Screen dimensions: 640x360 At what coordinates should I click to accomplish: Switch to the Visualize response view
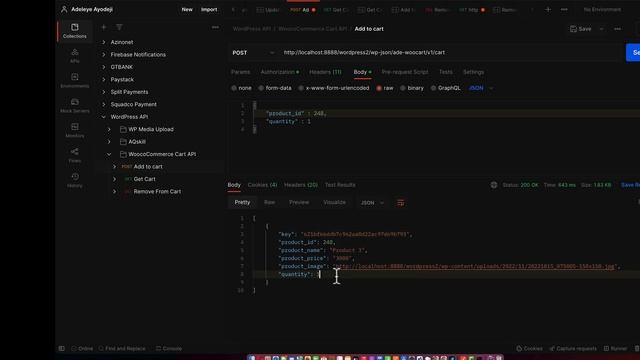tap(334, 202)
